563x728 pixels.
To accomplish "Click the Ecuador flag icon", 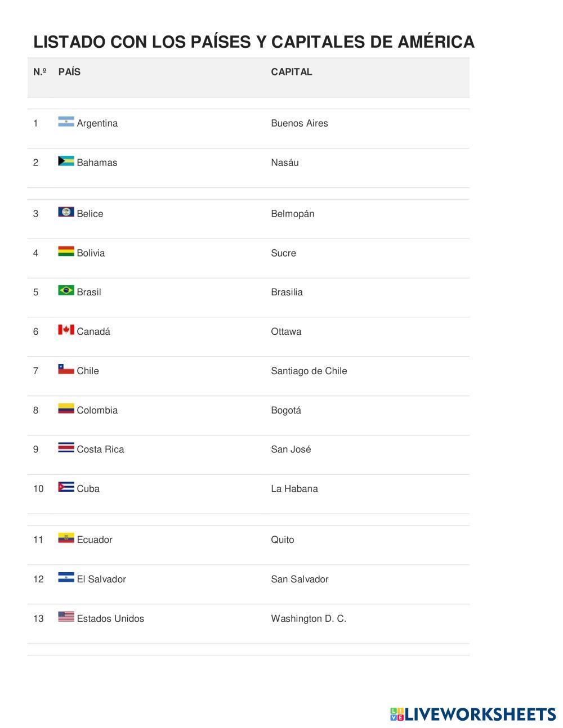I will coord(66,538).
